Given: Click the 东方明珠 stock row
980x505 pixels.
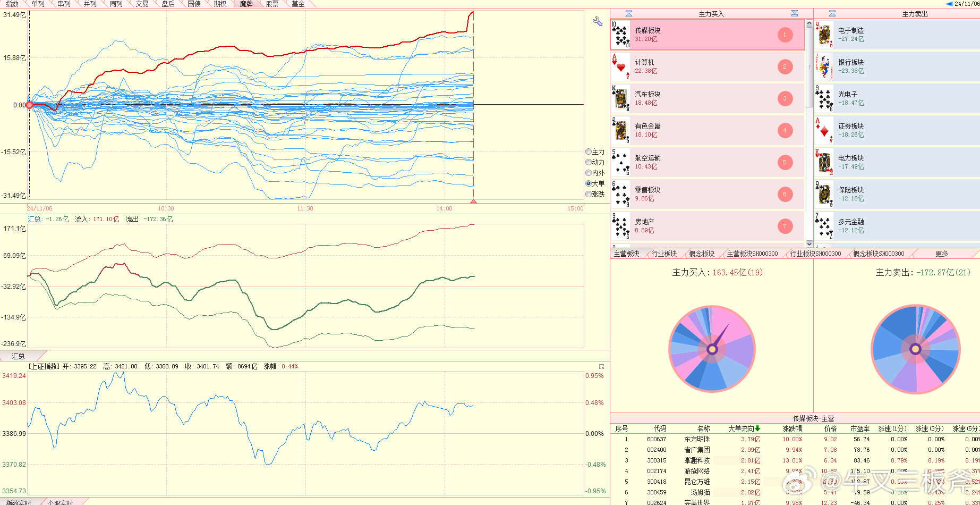Looking at the screenshot, I should coord(795,439).
